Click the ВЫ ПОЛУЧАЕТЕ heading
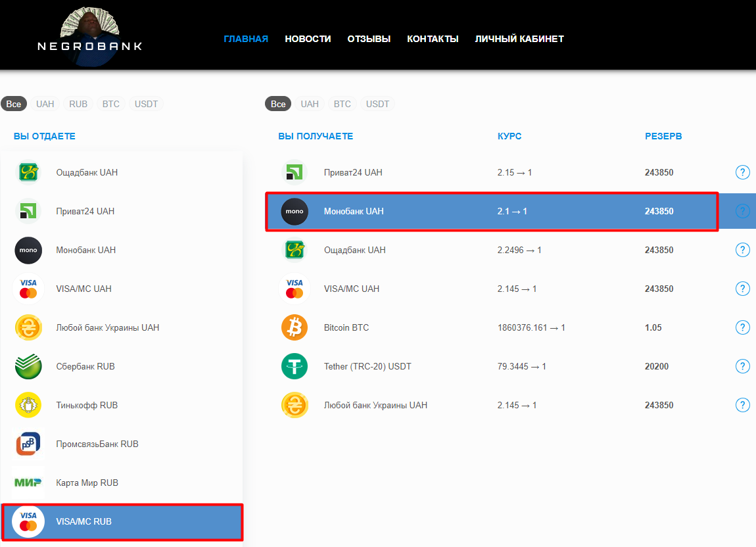756x547 pixels. pyautogui.click(x=316, y=136)
